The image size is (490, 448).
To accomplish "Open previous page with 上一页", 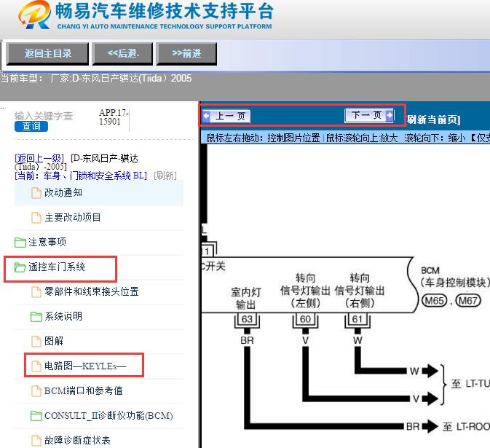I will pos(226,117).
